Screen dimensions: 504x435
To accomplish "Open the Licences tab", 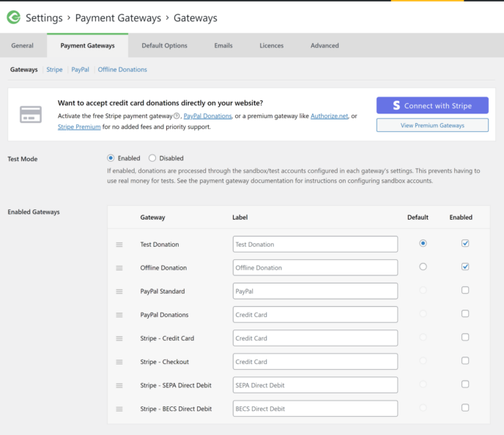I will click(272, 45).
